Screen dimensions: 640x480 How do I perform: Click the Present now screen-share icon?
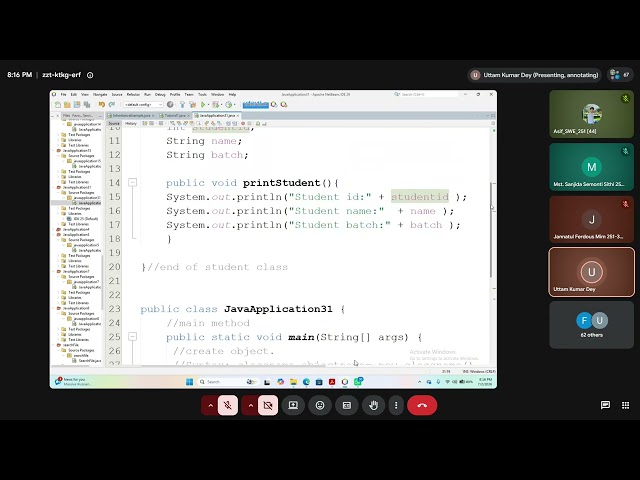click(x=293, y=405)
